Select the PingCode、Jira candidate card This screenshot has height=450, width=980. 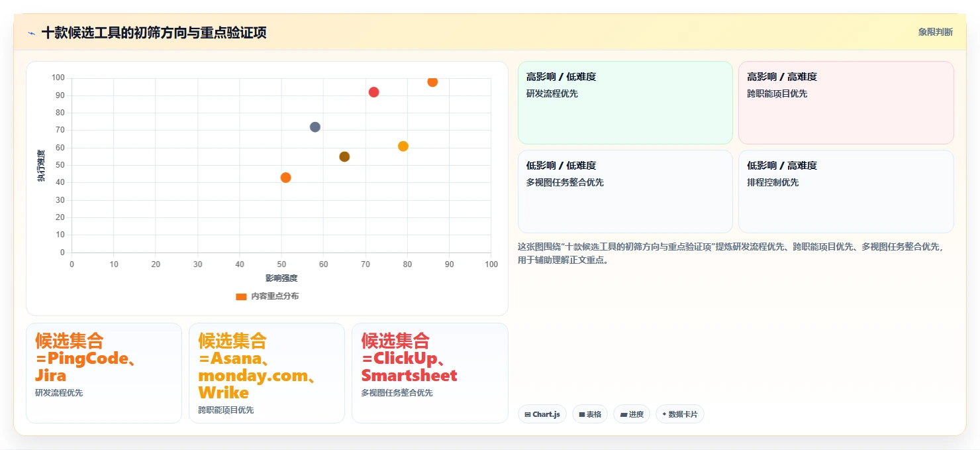click(103, 372)
